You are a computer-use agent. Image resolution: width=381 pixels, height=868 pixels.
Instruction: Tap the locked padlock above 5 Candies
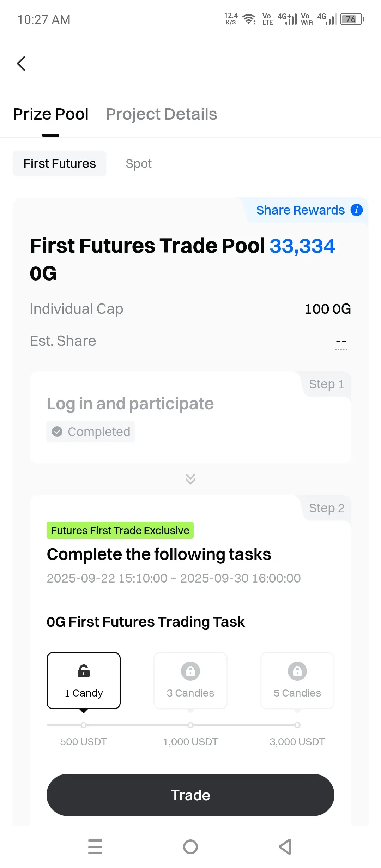point(297,671)
